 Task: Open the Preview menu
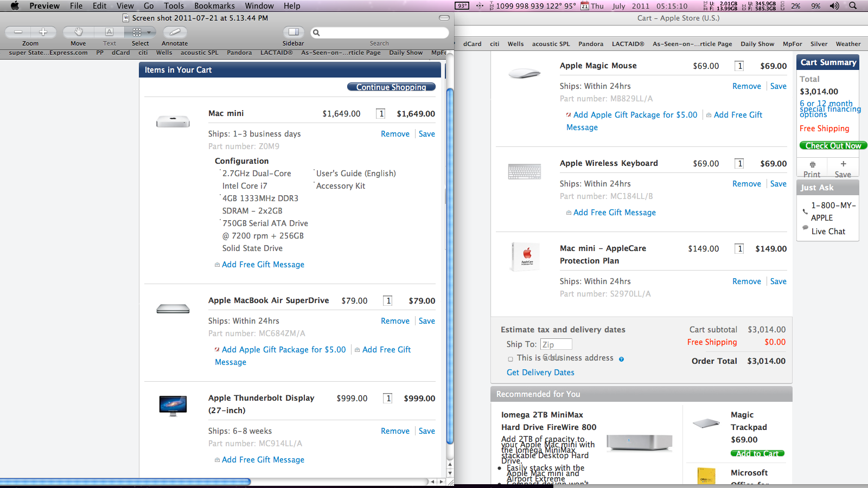click(44, 6)
